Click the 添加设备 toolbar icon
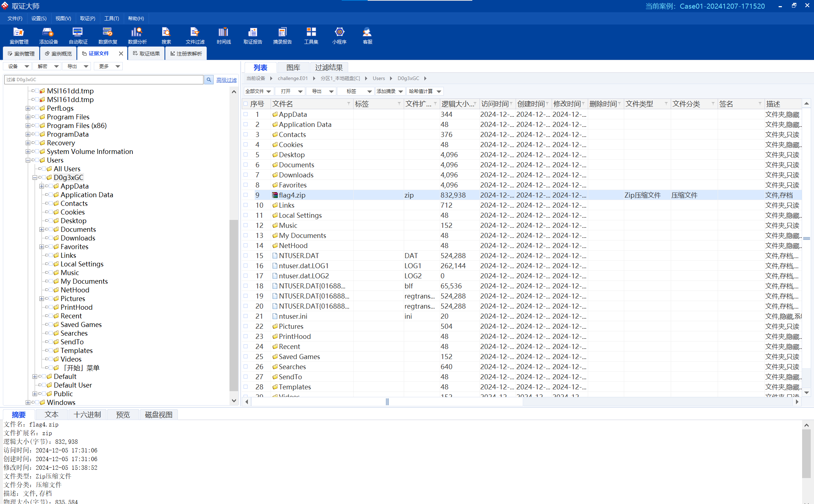This screenshot has width=814, height=504. 48,36
